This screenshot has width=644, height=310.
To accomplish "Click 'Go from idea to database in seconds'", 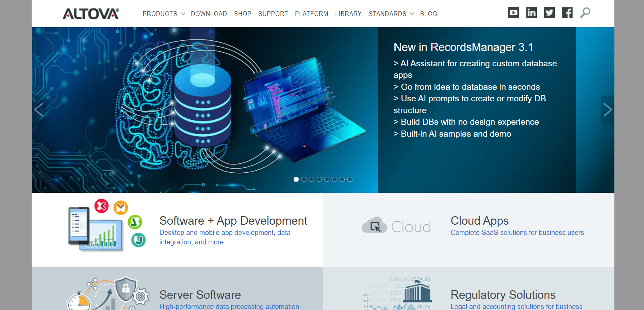I will click(467, 87).
